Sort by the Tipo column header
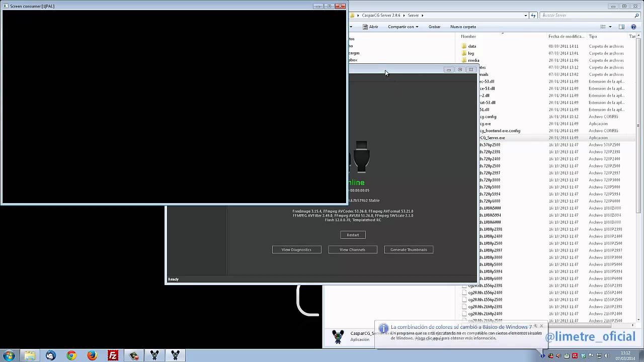 pyautogui.click(x=593, y=36)
